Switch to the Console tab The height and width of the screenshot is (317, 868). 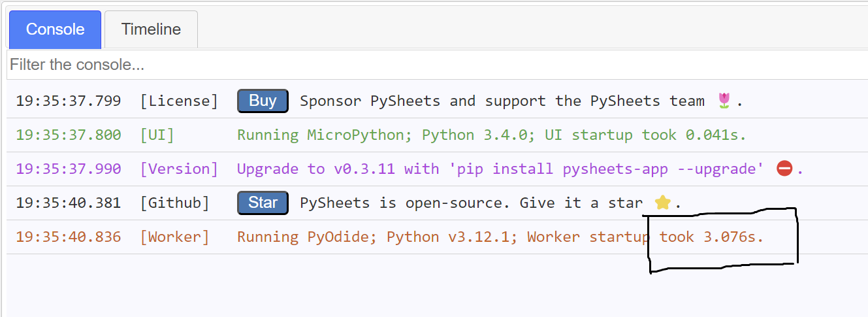[x=55, y=29]
